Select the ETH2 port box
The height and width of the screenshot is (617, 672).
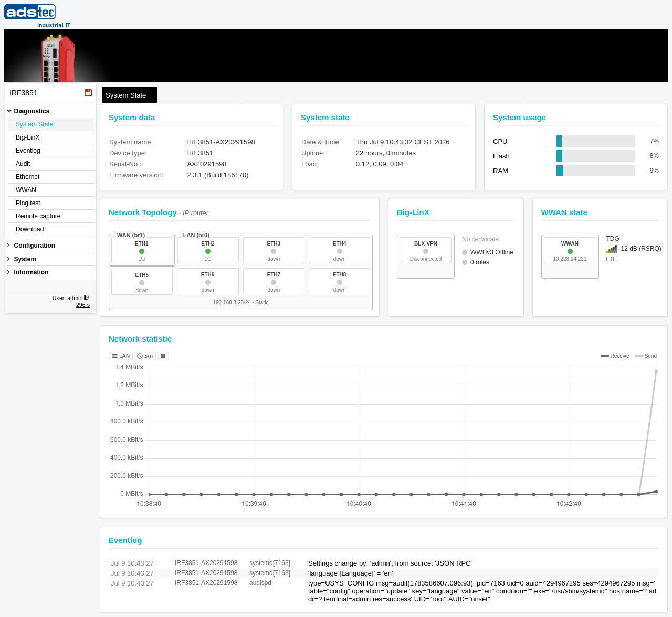click(208, 250)
